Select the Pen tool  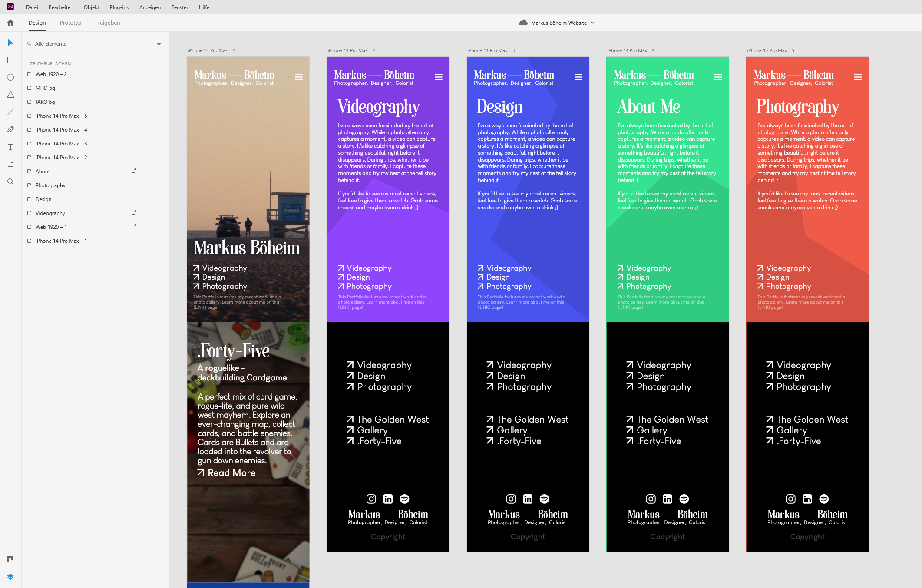tap(10, 129)
